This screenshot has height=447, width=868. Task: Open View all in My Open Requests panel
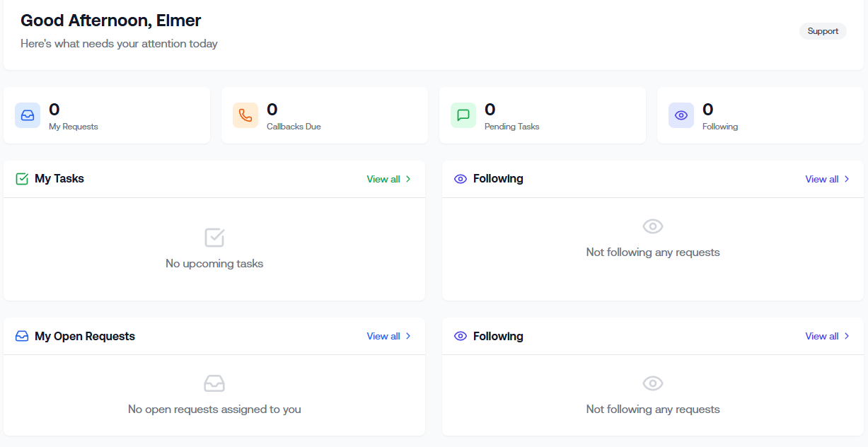[383, 336]
